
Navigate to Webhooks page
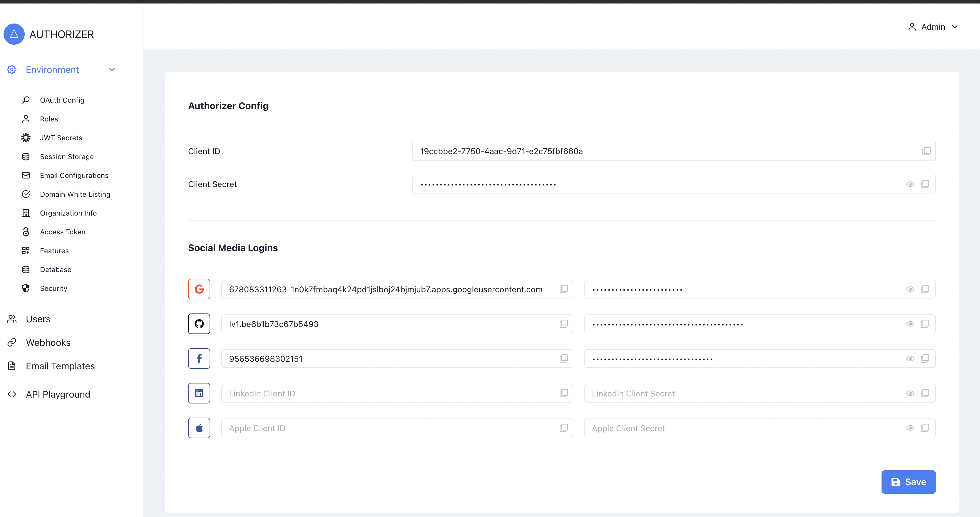[48, 343]
